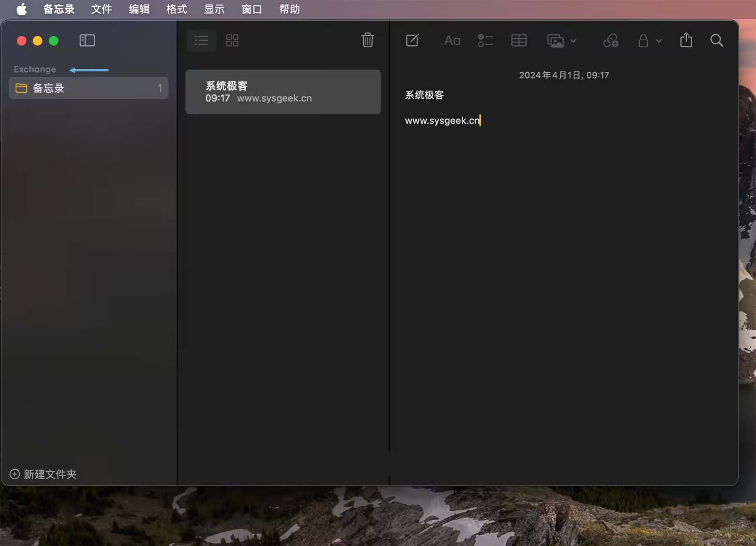Create a new note with compose icon
756x546 pixels.
pos(412,40)
